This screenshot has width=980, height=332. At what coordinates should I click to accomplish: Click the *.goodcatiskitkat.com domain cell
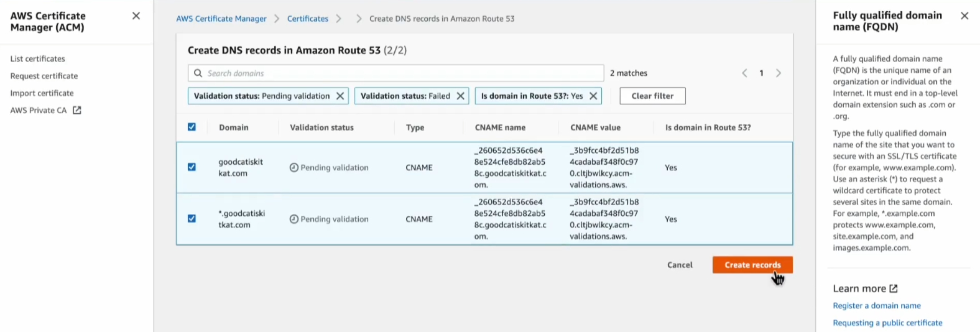(241, 219)
